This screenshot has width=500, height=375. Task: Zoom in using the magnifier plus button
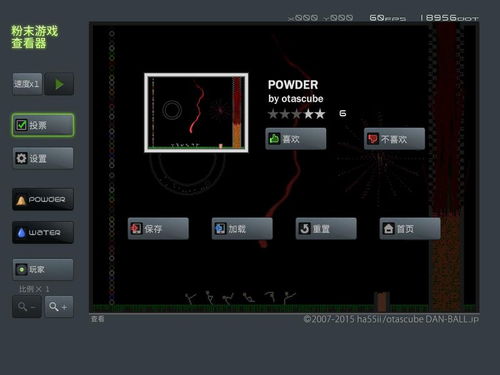(59, 307)
